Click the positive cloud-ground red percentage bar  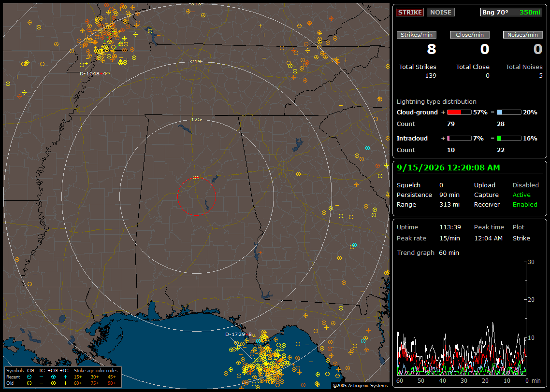(459, 112)
